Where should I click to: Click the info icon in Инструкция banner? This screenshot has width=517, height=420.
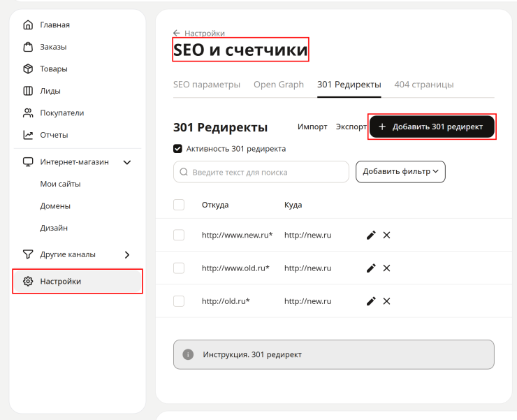[x=188, y=355]
